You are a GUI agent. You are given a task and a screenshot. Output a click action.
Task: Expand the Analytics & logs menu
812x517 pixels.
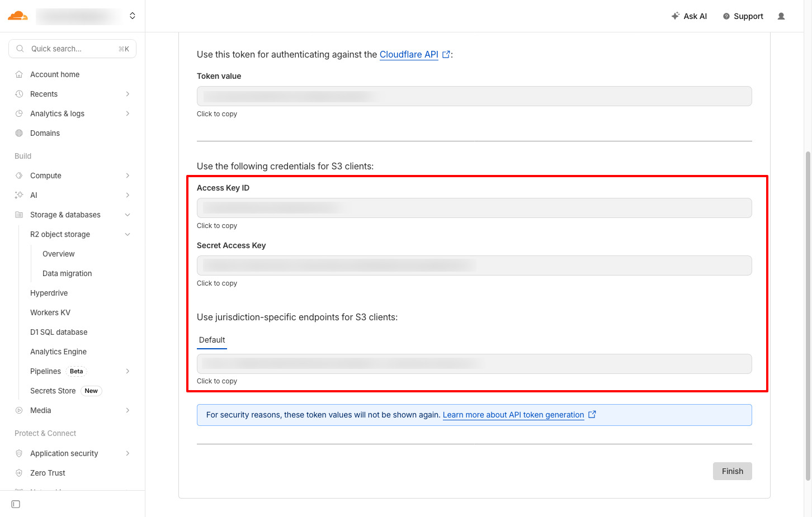pyautogui.click(x=128, y=113)
